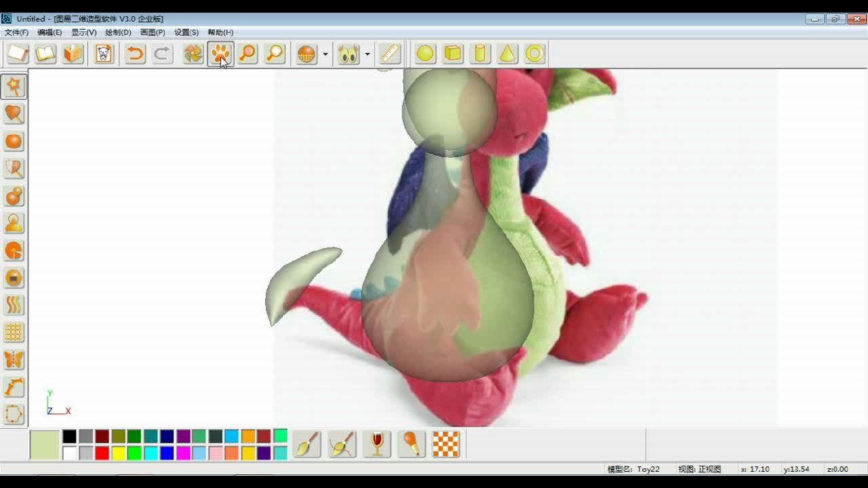The image size is (868, 488).
Task: Select the paw print pan tool
Action: pyautogui.click(x=220, y=54)
